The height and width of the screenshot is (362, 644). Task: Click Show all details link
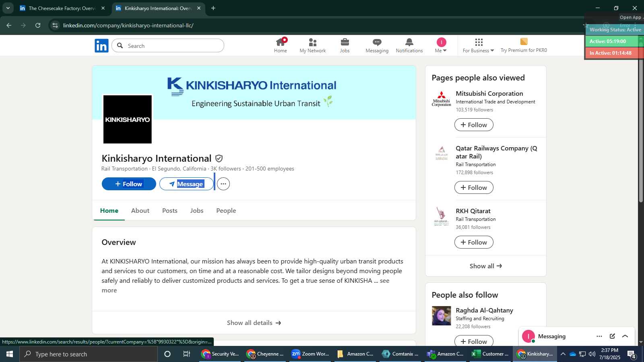coord(254,323)
